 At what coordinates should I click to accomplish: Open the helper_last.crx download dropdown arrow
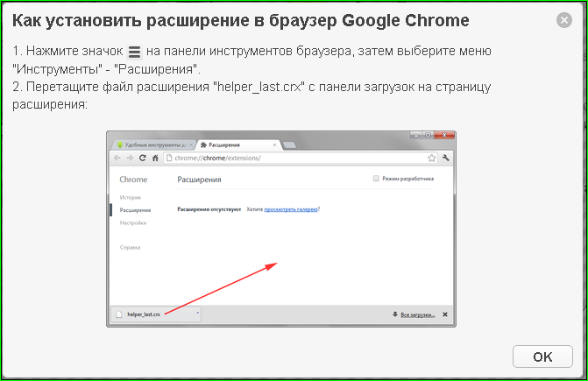click(198, 313)
